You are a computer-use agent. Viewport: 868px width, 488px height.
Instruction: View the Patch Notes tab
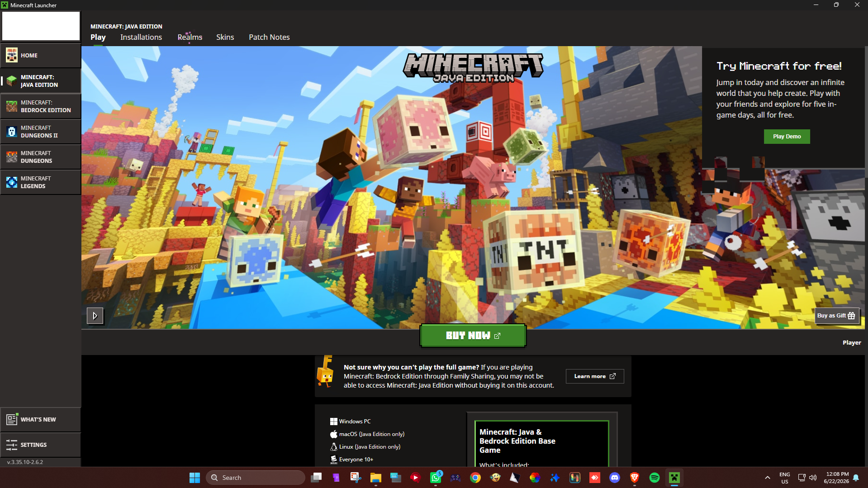click(269, 37)
